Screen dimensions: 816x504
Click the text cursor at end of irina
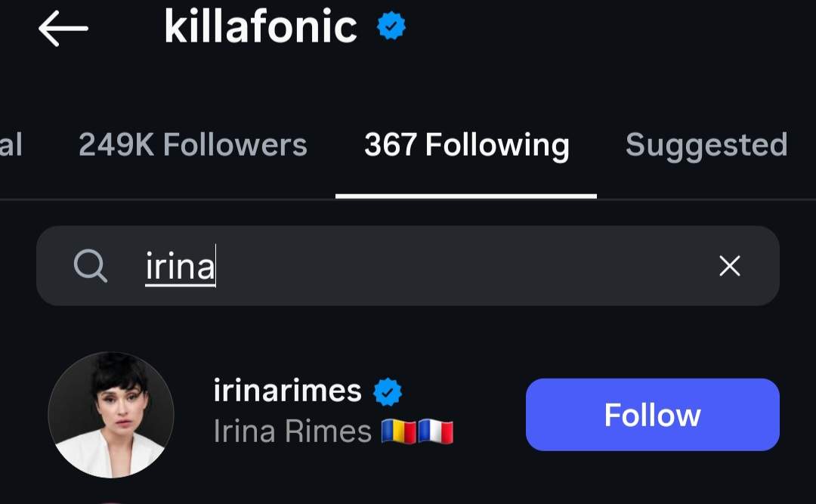[x=216, y=266]
